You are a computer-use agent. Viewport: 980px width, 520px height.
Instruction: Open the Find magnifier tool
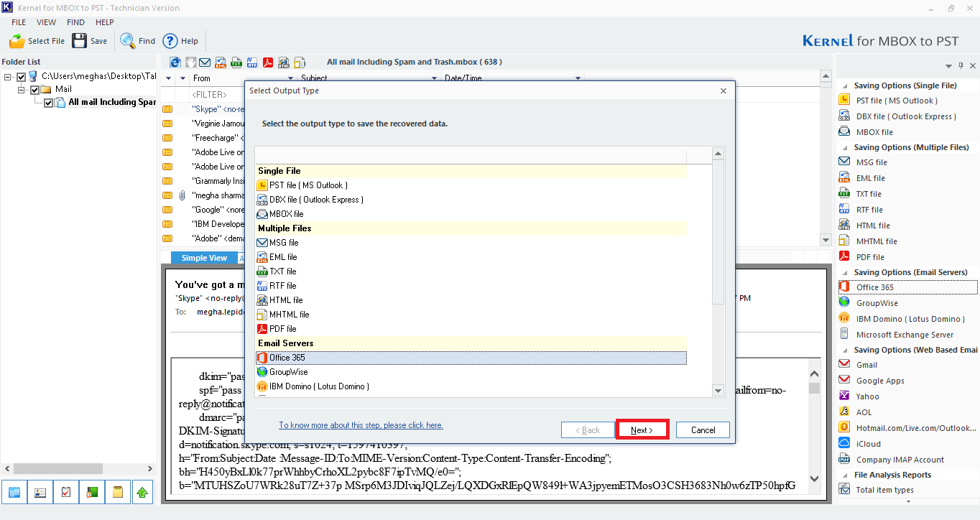(128, 41)
